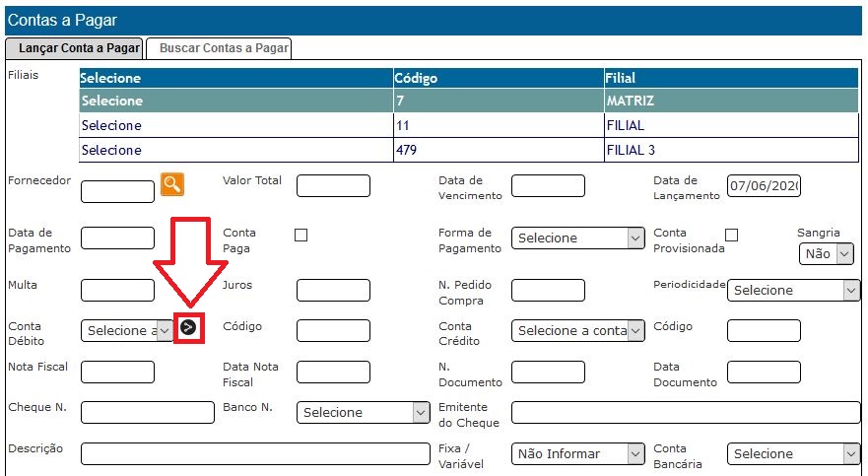
Task: Open supplier search with magnifier icon
Action: 172,184
